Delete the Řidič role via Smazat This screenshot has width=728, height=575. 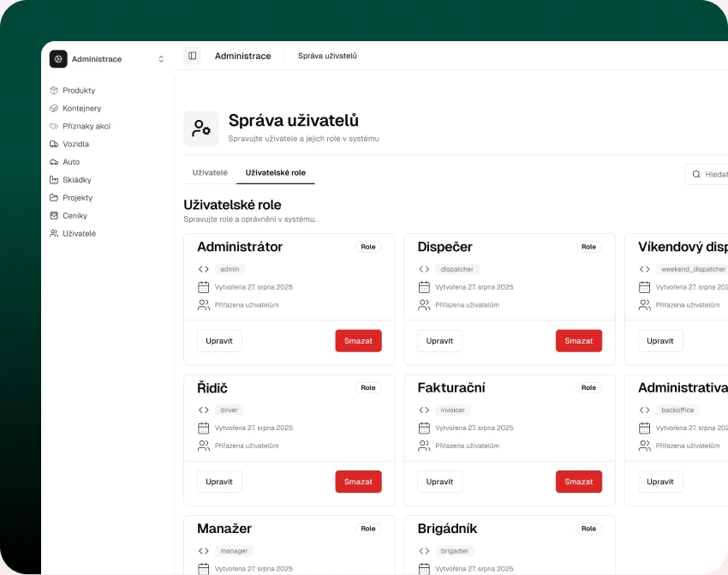coord(358,482)
